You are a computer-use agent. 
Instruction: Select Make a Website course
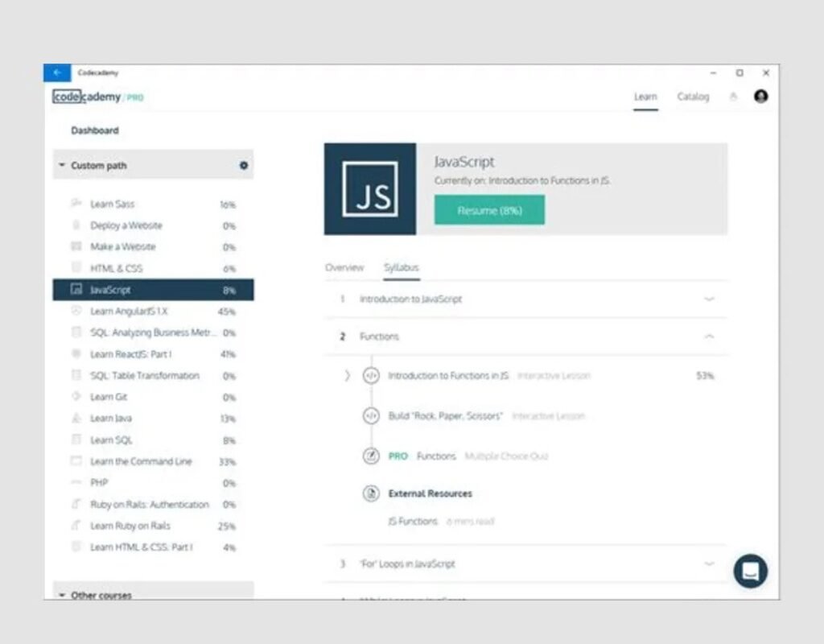(x=153, y=246)
